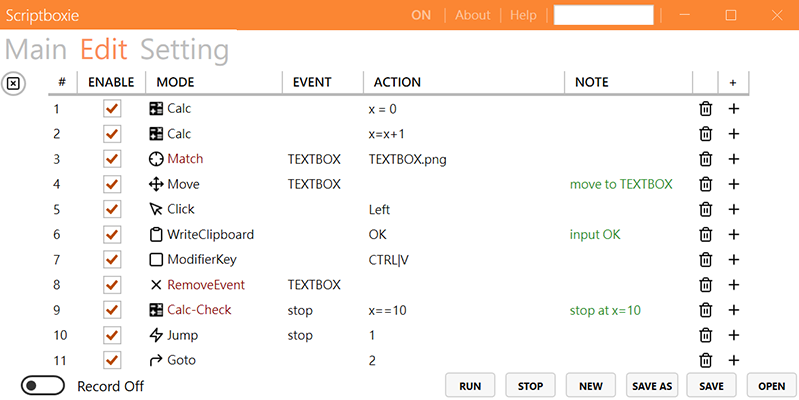The height and width of the screenshot is (400, 799).
Task: Disable the Calc-Check row checkbox
Action: (x=112, y=310)
